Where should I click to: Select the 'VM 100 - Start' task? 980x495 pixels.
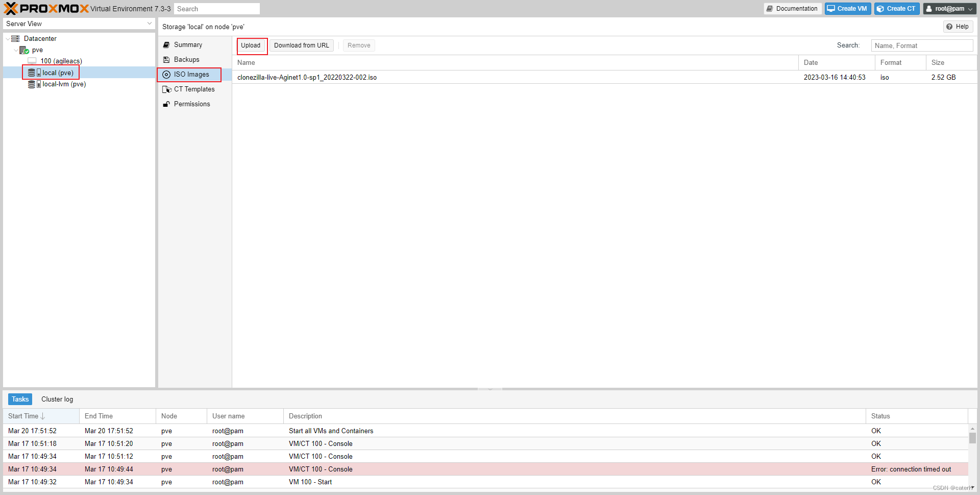click(485, 482)
